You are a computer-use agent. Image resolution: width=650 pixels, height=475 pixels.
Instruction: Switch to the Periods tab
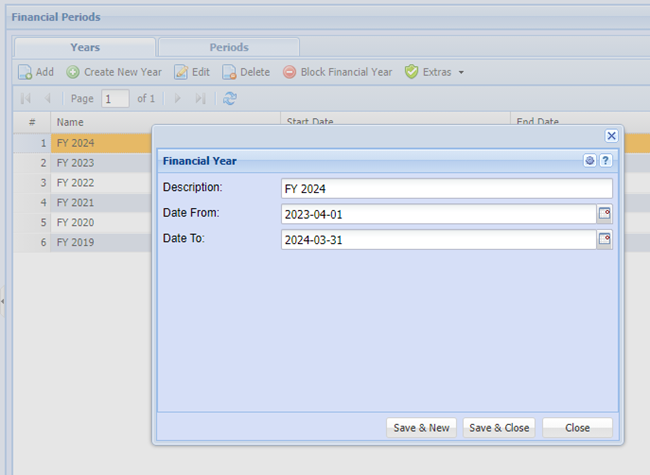229,47
